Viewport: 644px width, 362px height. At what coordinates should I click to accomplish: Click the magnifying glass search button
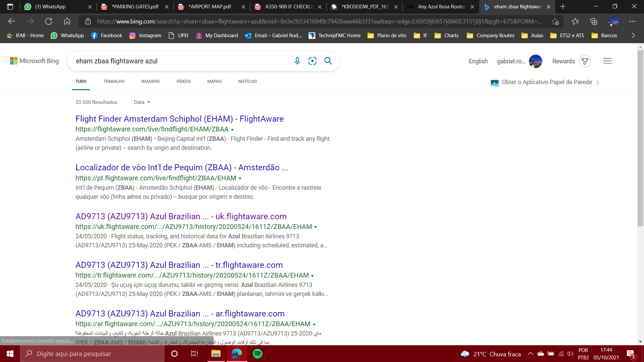tap(328, 61)
